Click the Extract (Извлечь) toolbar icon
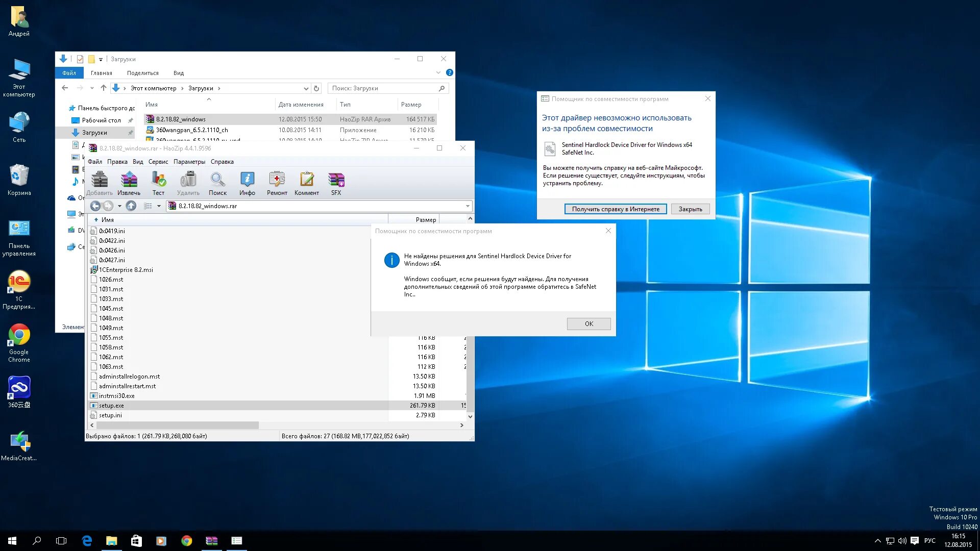Screen dimensions: 980x551 pyautogui.click(x=129, y=183)
